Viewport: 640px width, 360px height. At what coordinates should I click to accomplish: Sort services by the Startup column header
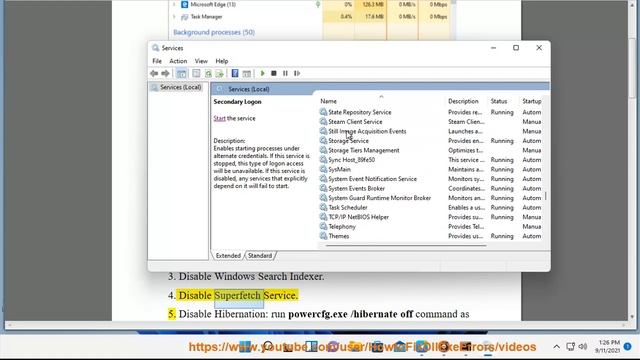pos(531,101)
